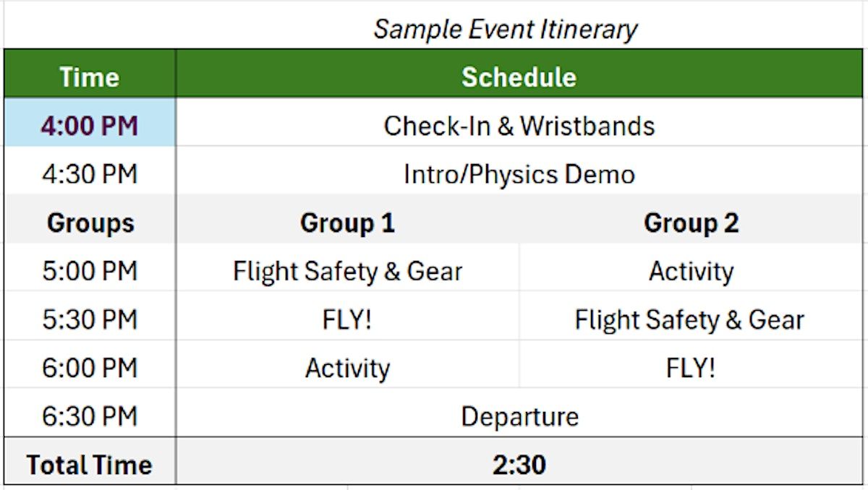Select the 2:30 total duration cell

coord(519,465)
